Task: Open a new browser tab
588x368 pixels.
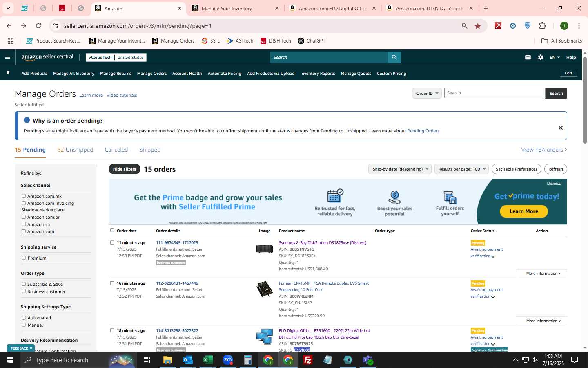Action: click(486, 8)
